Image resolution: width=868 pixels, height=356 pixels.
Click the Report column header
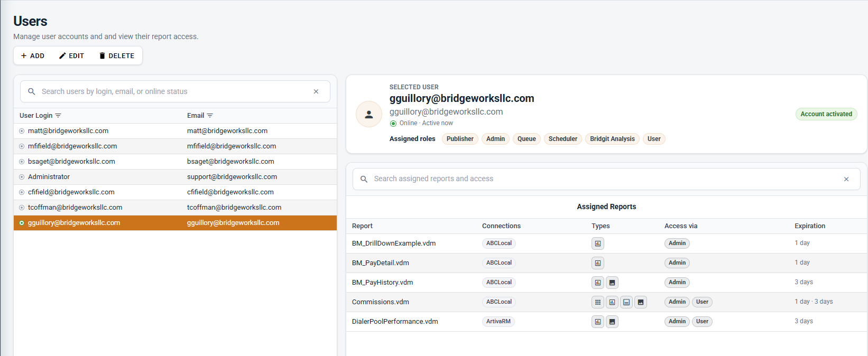362,226
